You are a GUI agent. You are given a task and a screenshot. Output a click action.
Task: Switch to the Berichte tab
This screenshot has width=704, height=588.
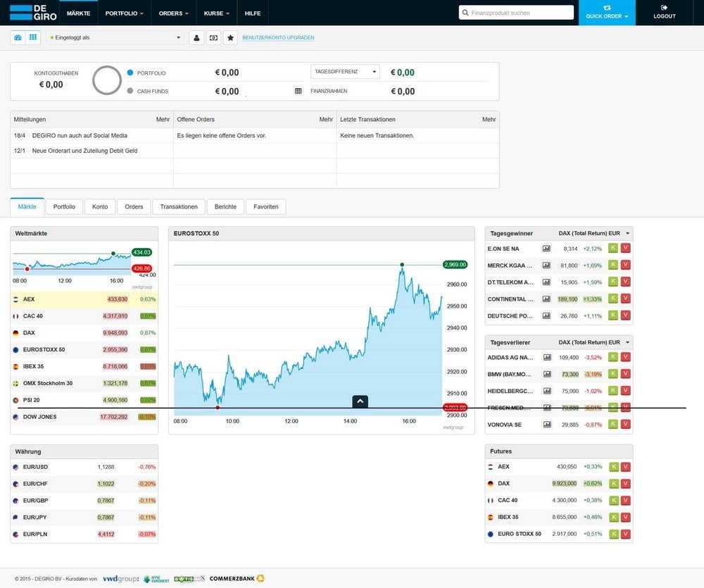click(225, 206)
